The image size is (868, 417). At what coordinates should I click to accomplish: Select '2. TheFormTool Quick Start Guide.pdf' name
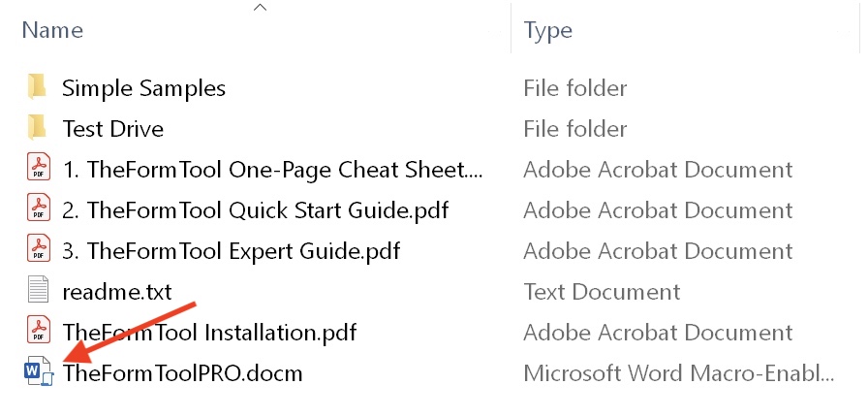click(x=255, y=210)
